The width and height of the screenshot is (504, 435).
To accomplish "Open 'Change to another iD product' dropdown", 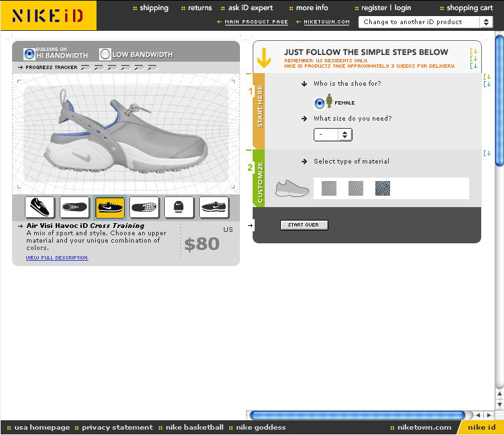I will tap(426, 22).
